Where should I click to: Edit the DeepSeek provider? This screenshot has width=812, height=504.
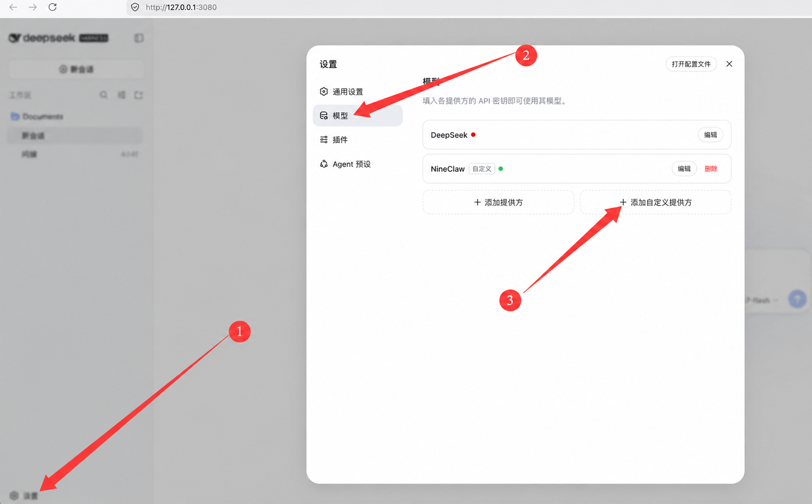tap(711, 135)
